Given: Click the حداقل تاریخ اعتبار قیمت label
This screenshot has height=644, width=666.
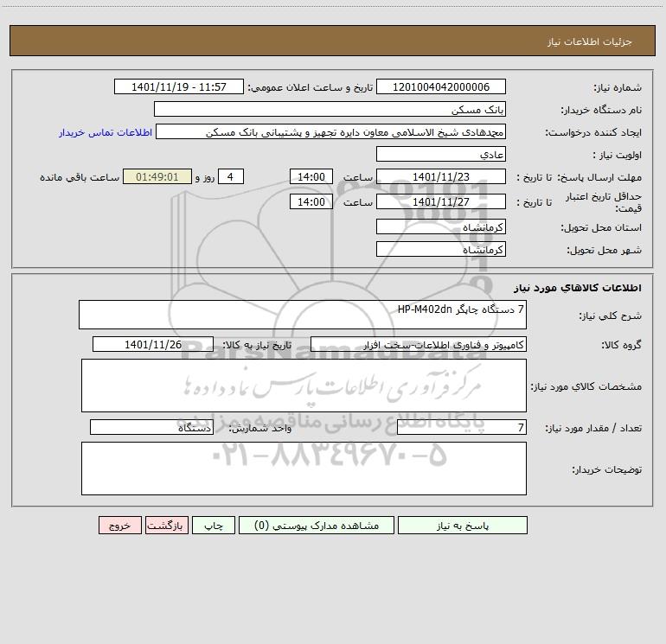Looking at the screenshot, I should pos(604,202).
